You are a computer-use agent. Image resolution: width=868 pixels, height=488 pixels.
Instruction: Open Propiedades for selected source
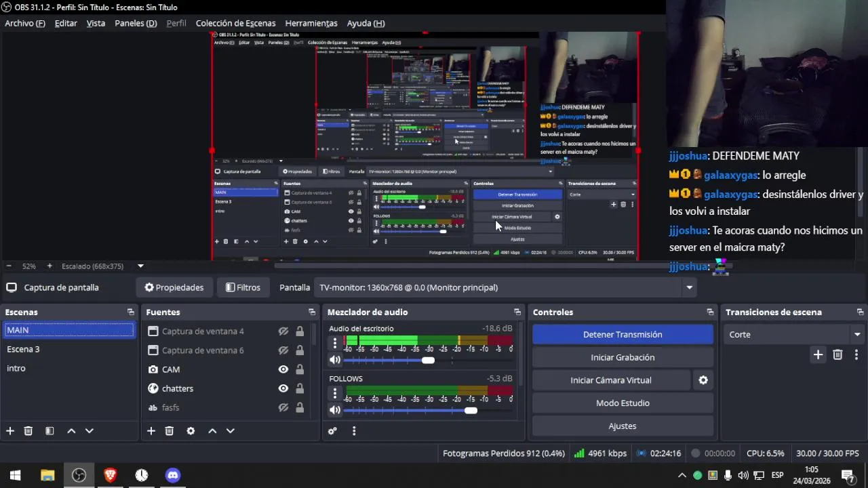(174, 287)
